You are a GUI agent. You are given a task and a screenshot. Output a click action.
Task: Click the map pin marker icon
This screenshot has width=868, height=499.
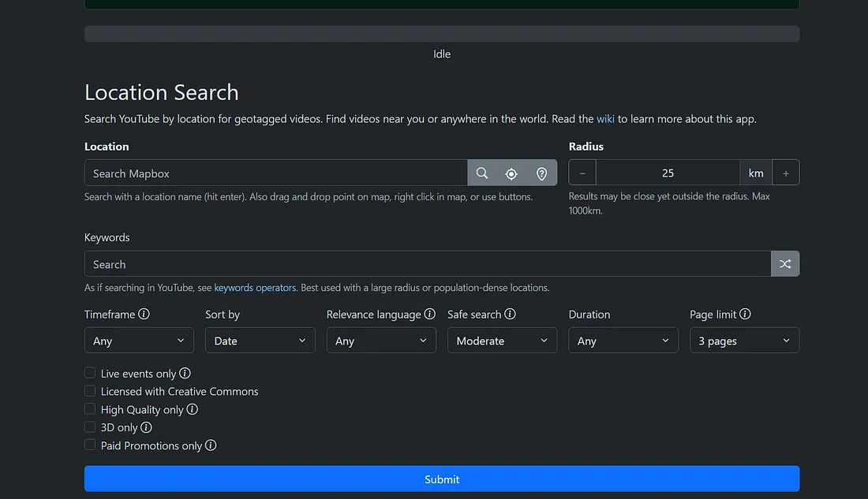541,173
